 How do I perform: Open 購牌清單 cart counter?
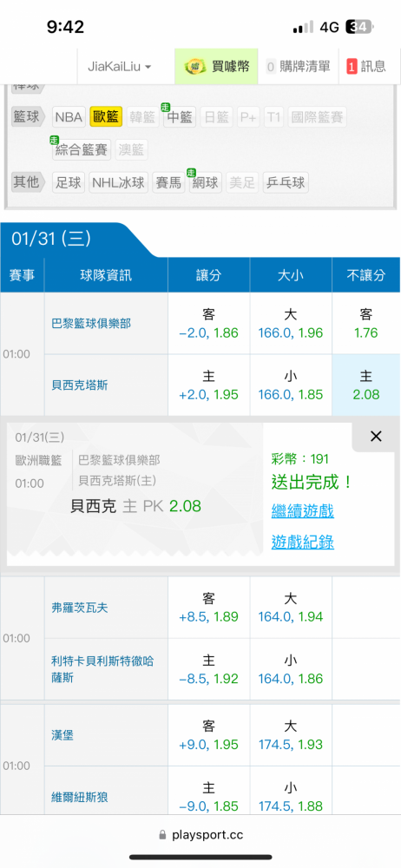tap(271, 67)
